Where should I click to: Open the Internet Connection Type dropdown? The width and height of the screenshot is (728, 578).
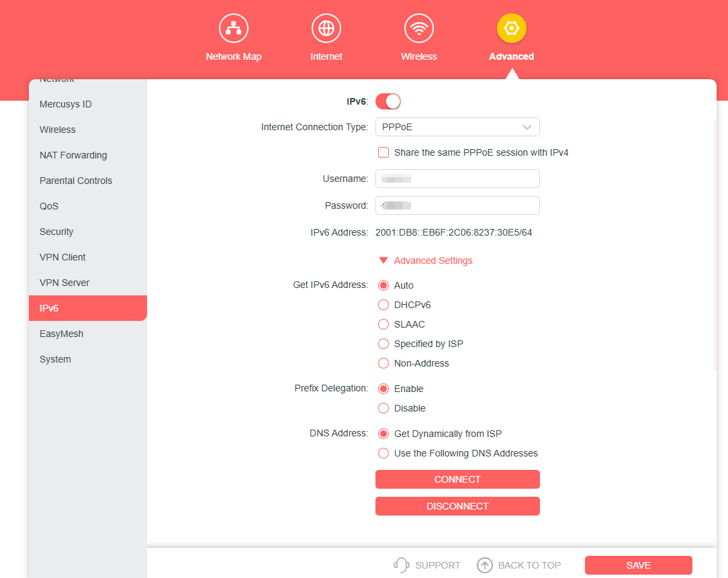[457, 127]
